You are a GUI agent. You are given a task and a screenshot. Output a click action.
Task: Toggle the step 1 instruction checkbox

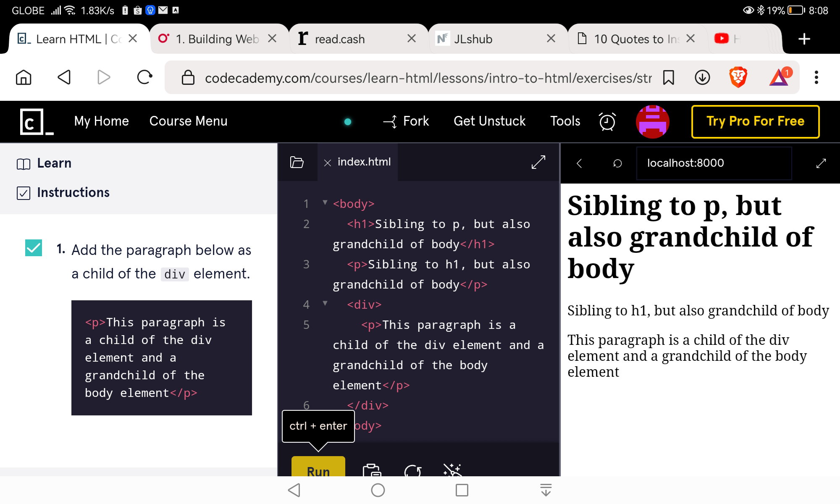[x=34, y=248]
